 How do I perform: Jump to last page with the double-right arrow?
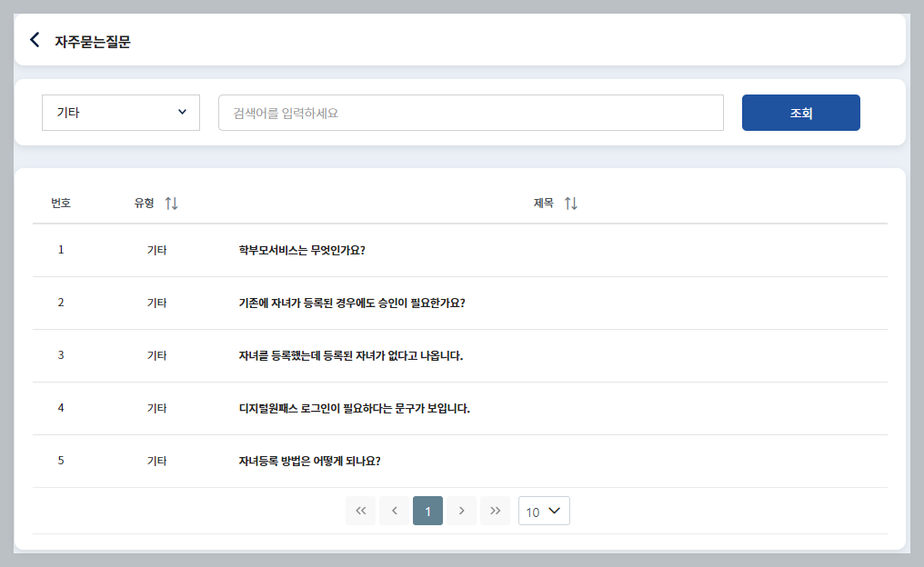495,511
